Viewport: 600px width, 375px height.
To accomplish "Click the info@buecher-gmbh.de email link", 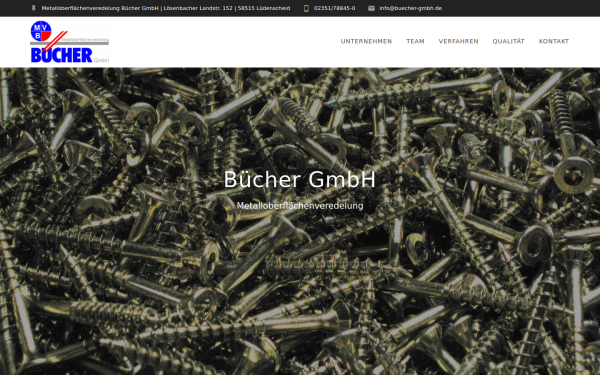I will [x=411, y=8].
